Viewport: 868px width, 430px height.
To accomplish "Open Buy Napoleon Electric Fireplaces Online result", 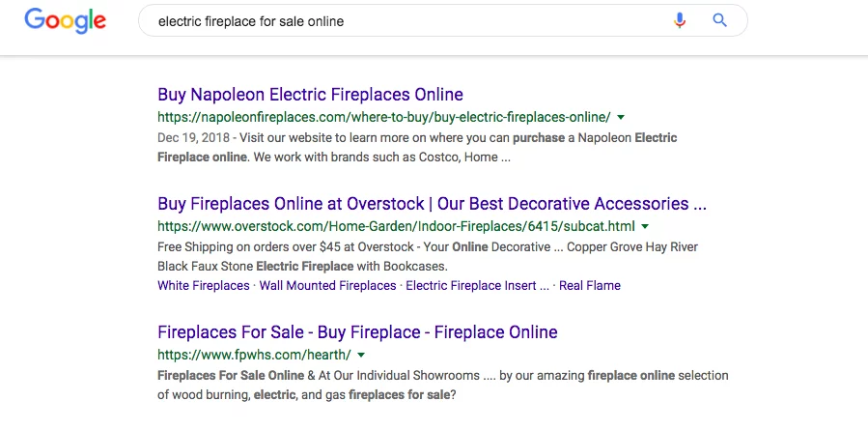I will pos(310,95).
